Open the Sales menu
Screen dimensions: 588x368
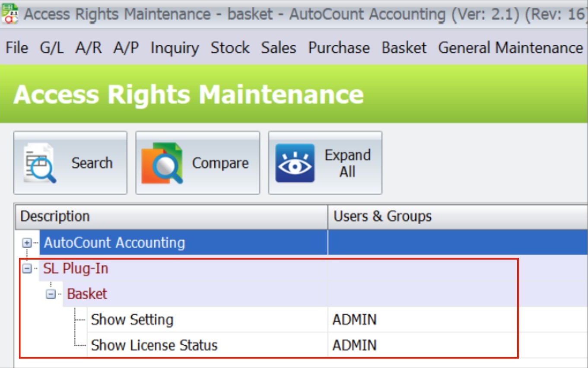[278, 48]
